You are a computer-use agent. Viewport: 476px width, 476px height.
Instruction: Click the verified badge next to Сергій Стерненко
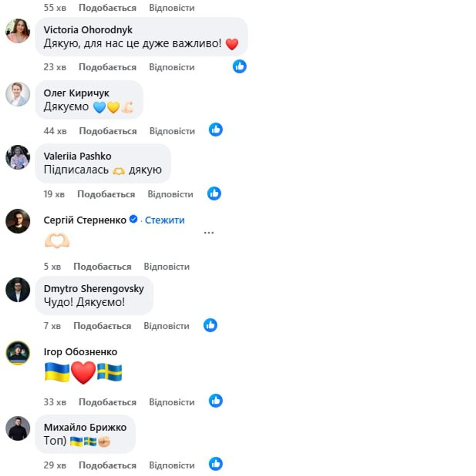click(134, 219)
